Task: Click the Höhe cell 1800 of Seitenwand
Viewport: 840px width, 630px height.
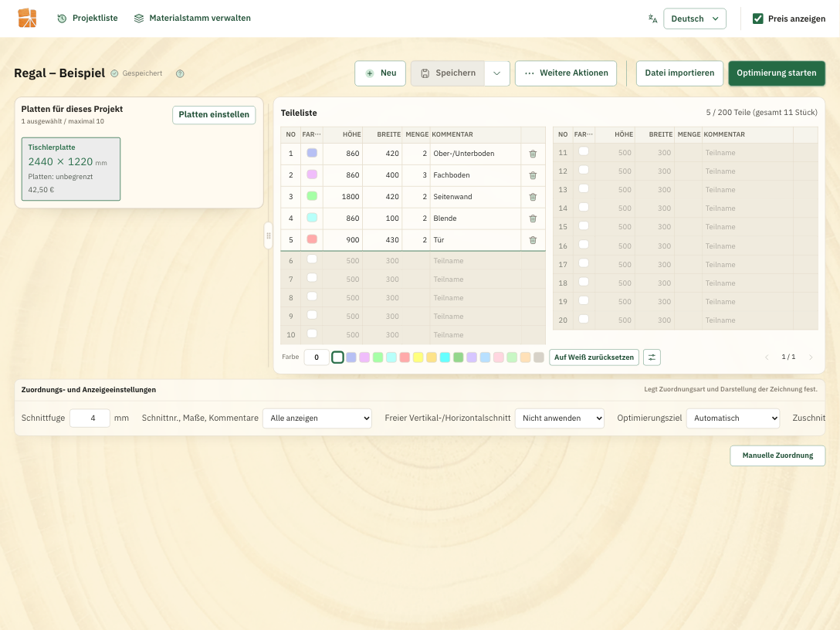Action: point(342,197)
